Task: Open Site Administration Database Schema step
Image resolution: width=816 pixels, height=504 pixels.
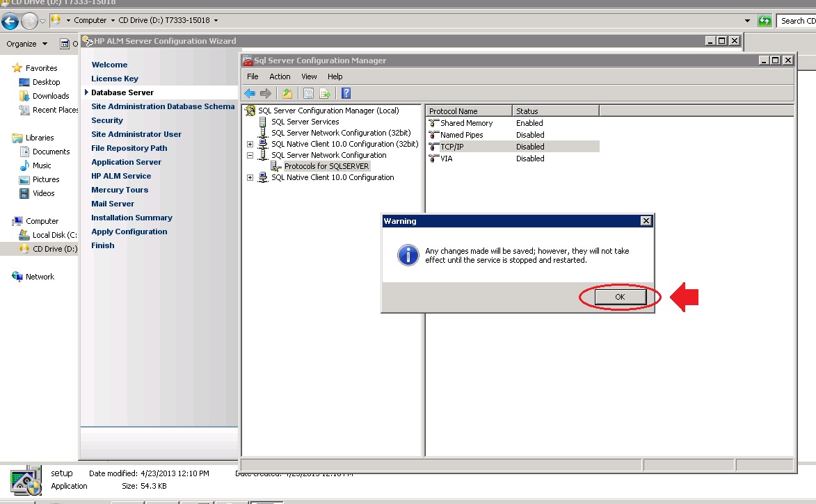Action: point(163,106)
